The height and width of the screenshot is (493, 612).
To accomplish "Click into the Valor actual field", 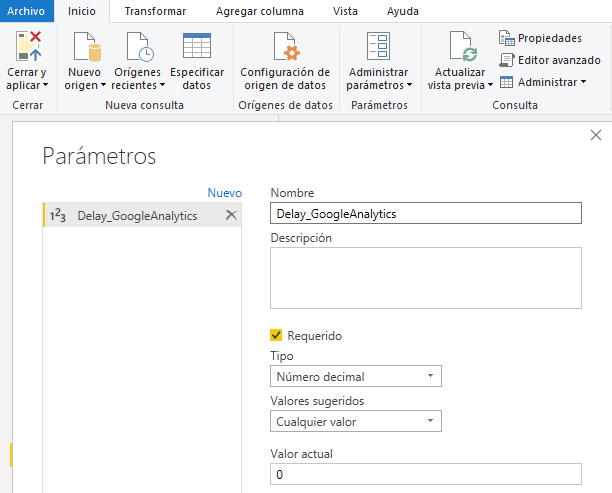I will (425, 475).
